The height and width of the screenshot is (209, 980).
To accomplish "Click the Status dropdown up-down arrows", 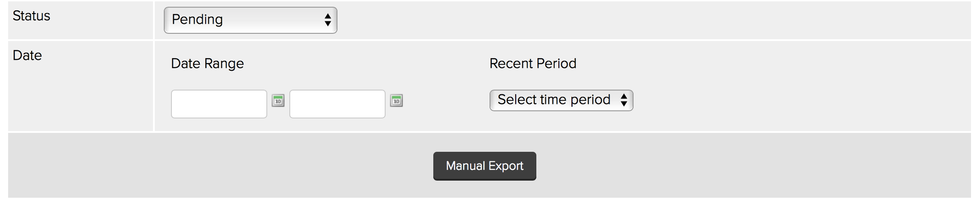I will point(328,20).
